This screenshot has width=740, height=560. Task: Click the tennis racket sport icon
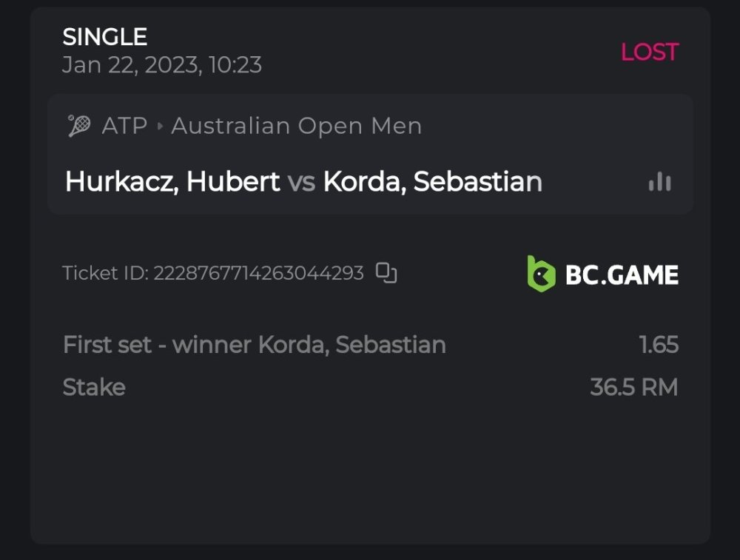[78, 126]
